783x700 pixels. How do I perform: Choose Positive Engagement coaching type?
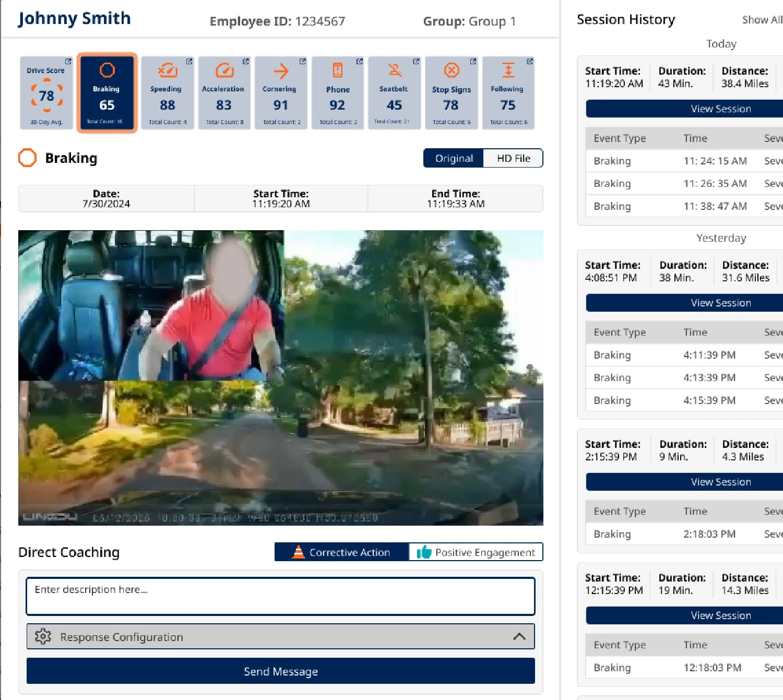tap(476, 552)
